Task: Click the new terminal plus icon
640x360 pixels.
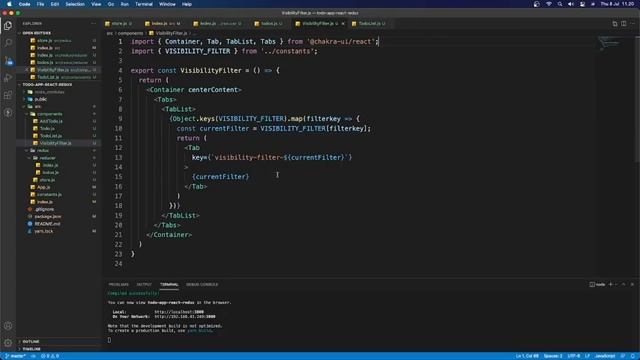Action: (611, 284)
